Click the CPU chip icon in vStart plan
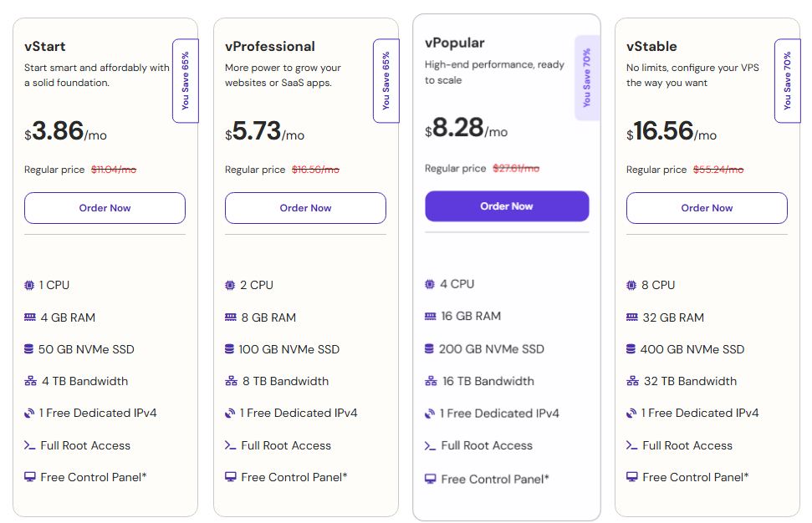812x523 pixels. pyautogui.click(x=30, y=285)
